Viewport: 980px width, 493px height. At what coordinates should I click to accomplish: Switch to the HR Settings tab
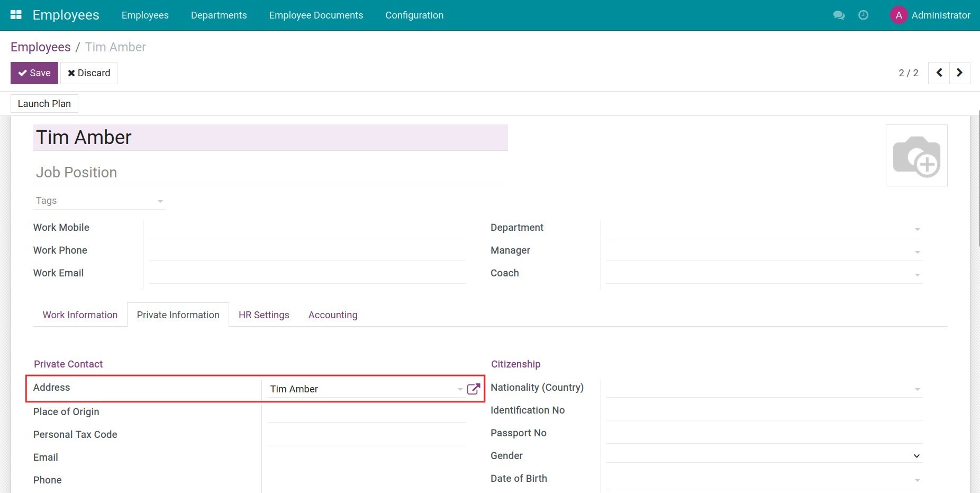264,315
